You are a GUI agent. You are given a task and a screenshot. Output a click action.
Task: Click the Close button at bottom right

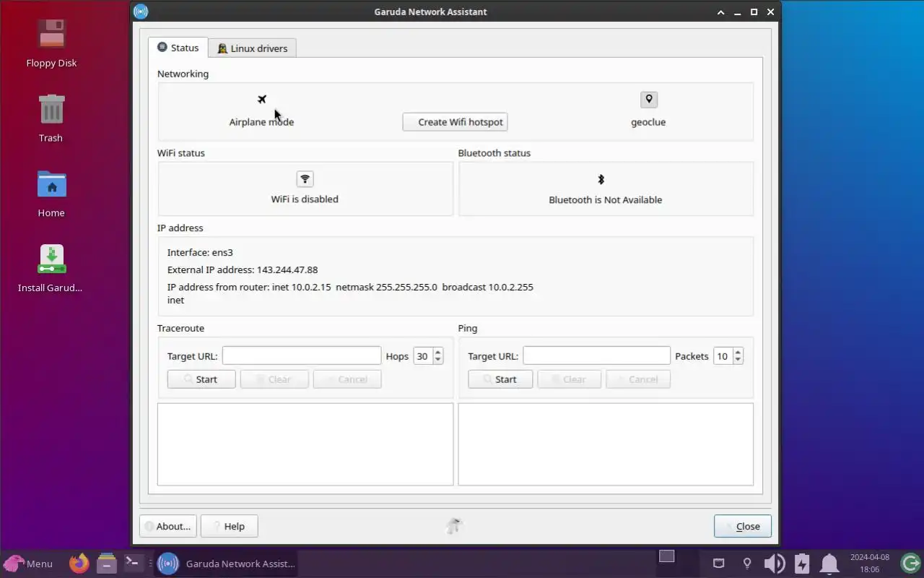coord(742,526)
